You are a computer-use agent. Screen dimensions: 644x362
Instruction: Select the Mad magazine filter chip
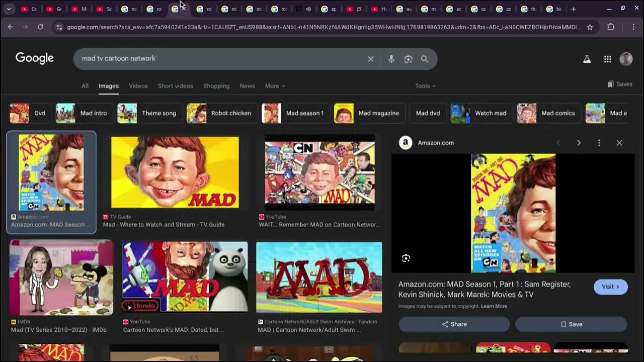(x=369, y=113)
